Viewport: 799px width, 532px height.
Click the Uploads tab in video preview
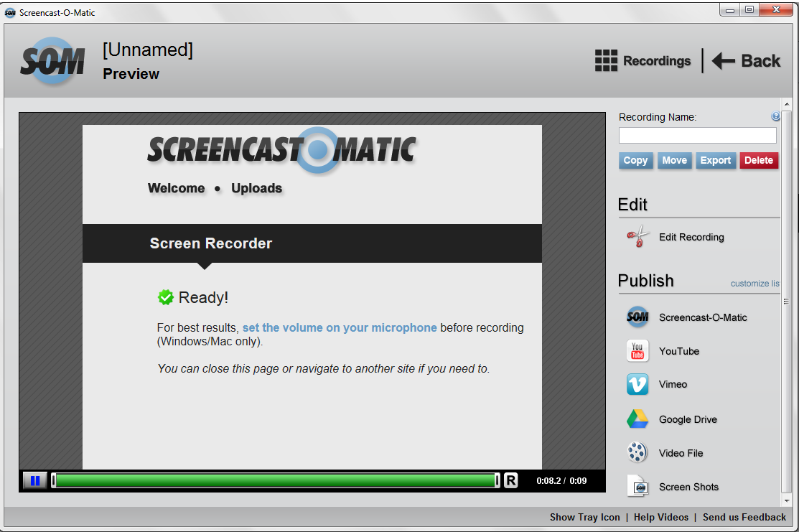[x=256, y=188]
